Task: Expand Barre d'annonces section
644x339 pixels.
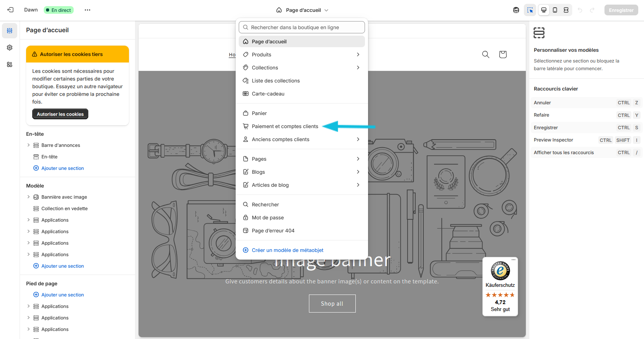Action: click(x=28, y=145)
